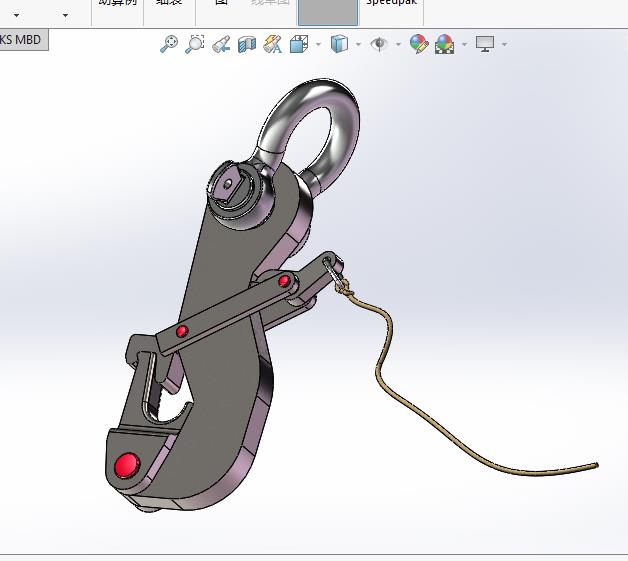This screenshot has width=628, height=561.
Task: Open the second ribbon dropdown arrow at far left
Action: coord(65,16)
